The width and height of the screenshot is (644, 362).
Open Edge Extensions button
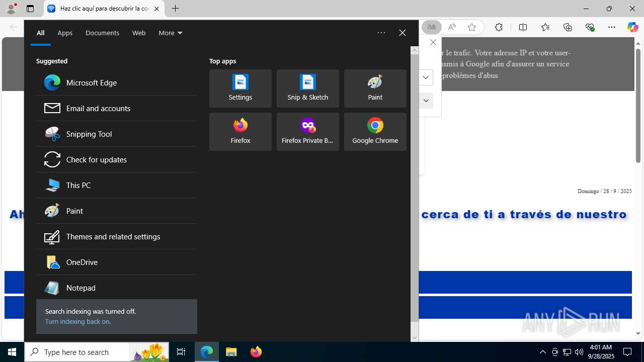point(499,27)
